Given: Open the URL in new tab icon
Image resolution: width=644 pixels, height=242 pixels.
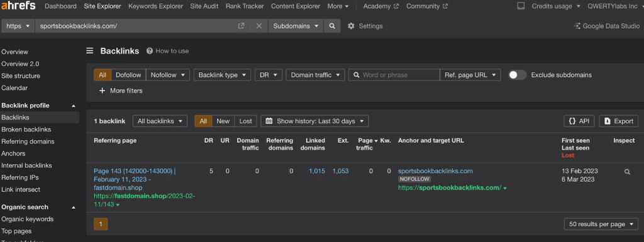Looking at the screenshot, I should (x=241, y=26).
